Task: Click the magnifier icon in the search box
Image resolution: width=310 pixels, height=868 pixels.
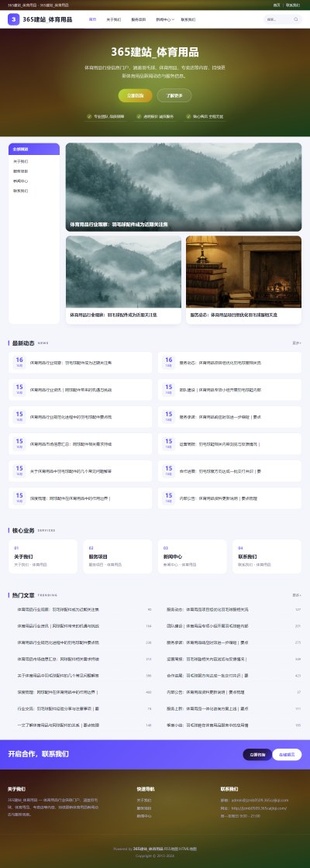Action: tap(295, 19)
